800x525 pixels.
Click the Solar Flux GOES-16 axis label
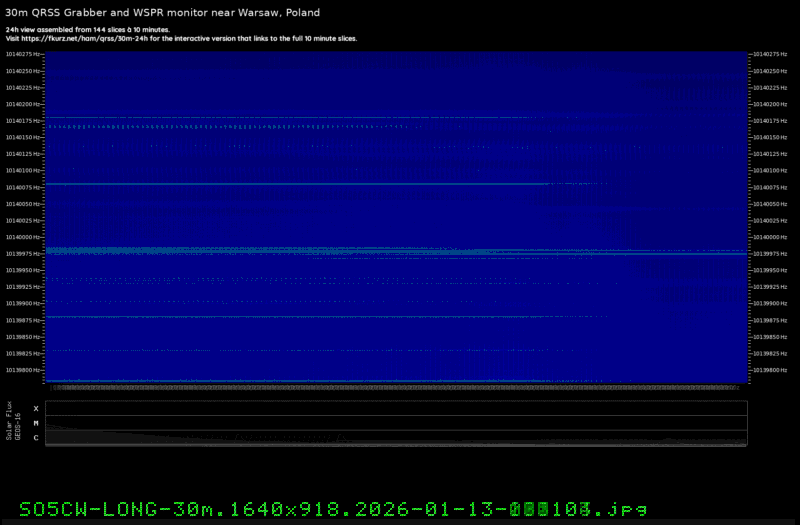click(13, 422)
